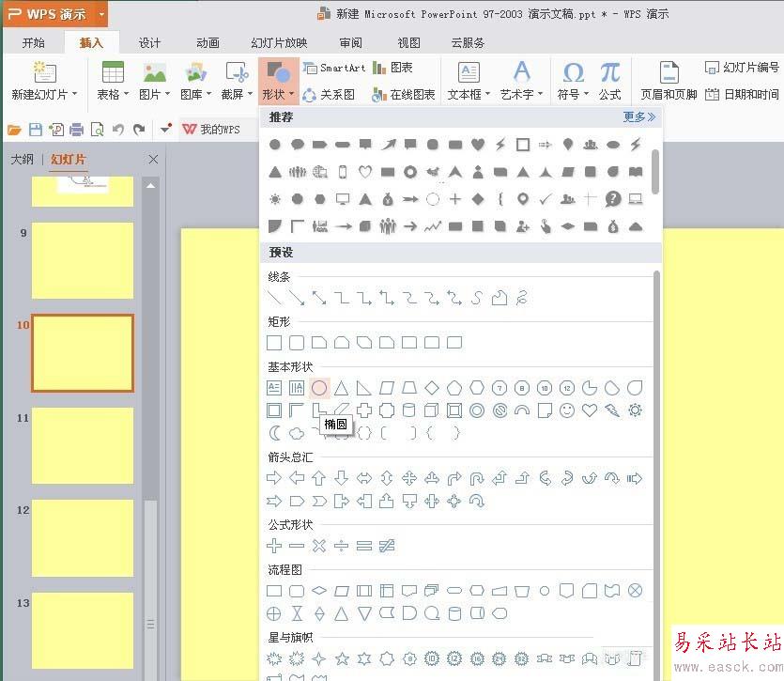Click the undo arrow icon

118,130
